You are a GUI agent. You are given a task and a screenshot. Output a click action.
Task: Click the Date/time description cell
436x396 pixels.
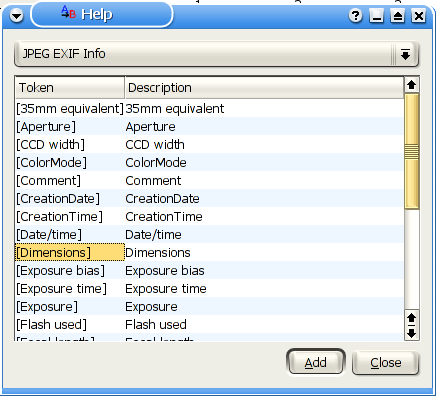pyautogui.click(x=264, y=235)
